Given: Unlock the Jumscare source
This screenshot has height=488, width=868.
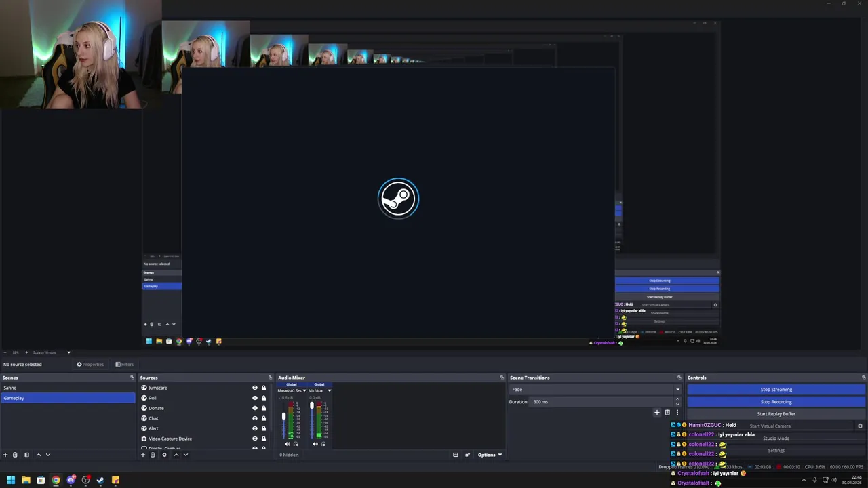Looking at the screenshot, I should coord(264,388).
